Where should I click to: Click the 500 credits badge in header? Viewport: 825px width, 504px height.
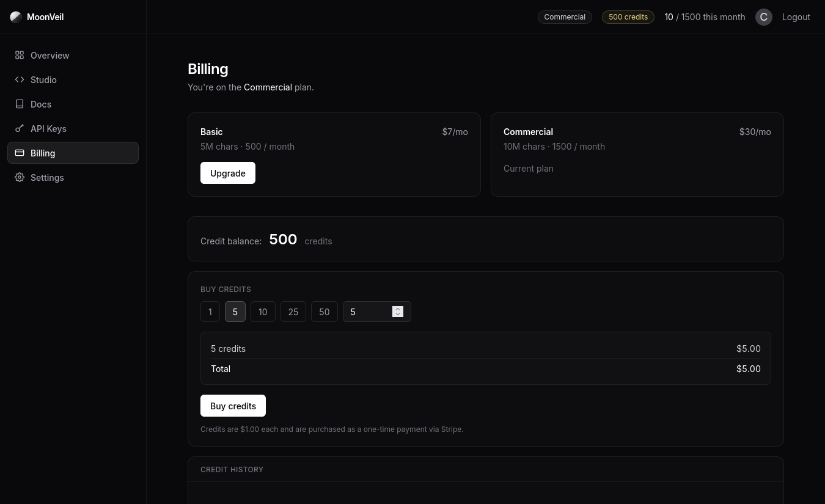click(x=628, y=17)
